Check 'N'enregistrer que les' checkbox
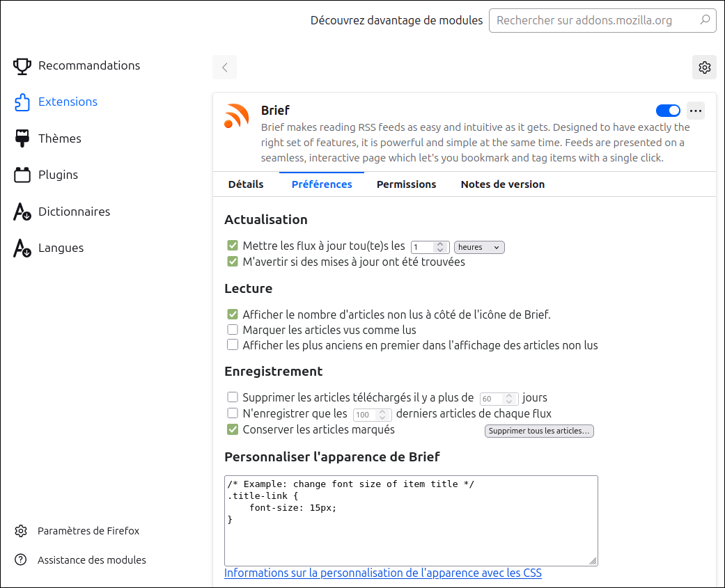The height and width of the screenshot is (588, 725). (x=233, y=413)
